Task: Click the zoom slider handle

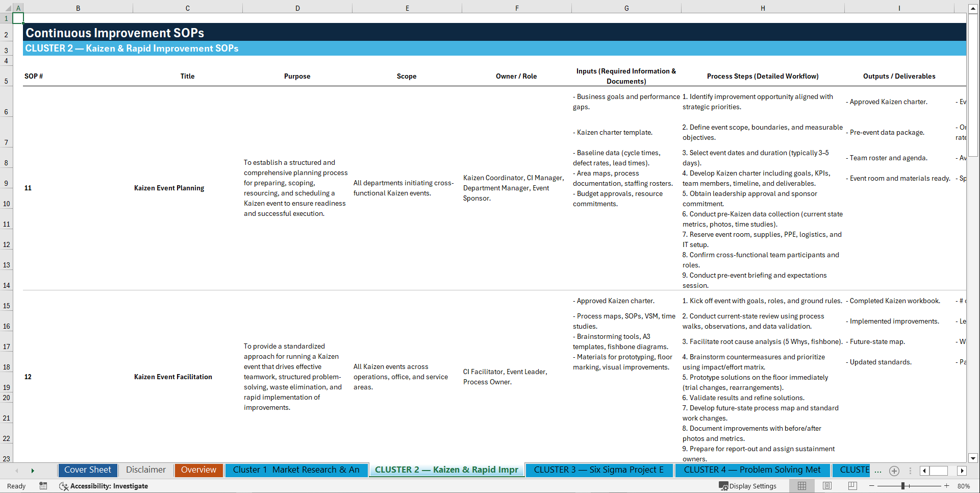Action: (903, 485)
